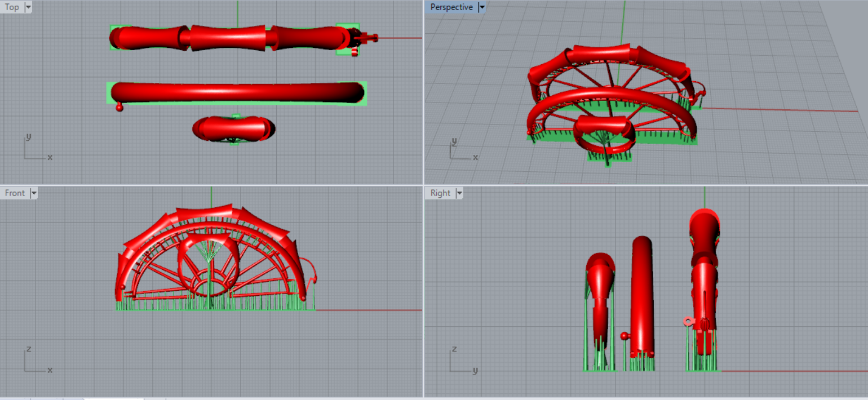Select the small red sphere in Top viewport

click(119, 107)
